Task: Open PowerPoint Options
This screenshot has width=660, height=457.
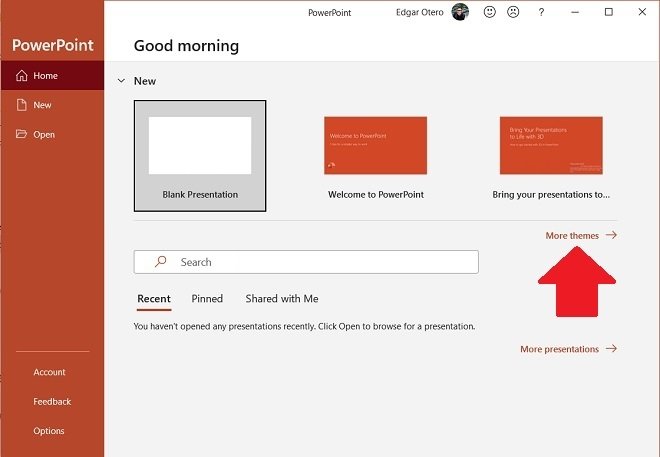Action: coord(49,431)
